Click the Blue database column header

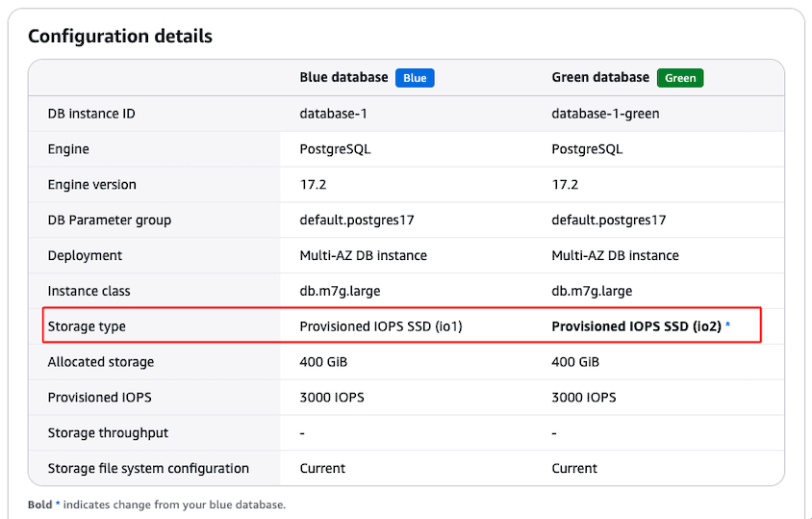pyautogui.click(x=343, y=78)
